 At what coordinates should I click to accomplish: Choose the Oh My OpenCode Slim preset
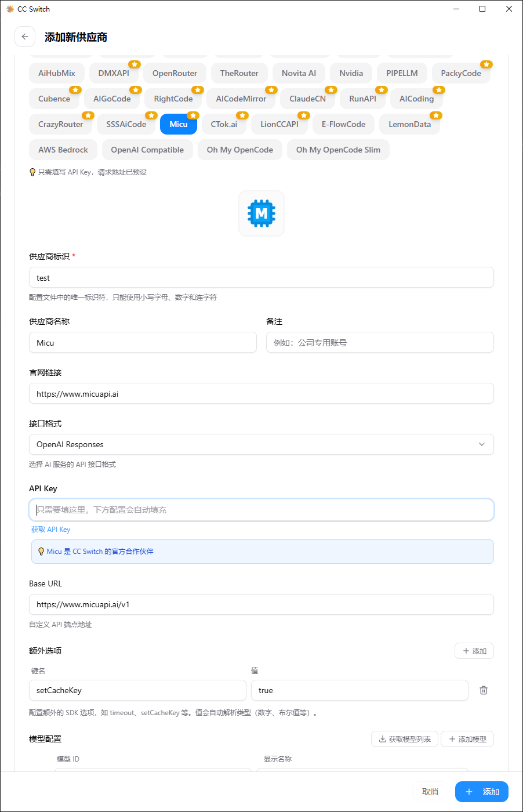click(x=338, y=150)
